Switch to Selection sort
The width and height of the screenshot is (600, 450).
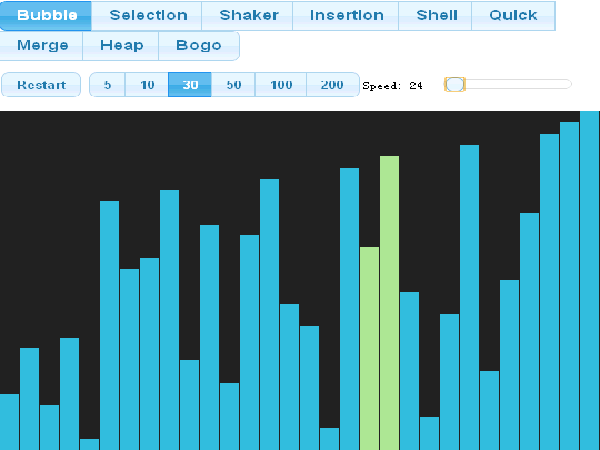pyautogui.click(x=148, y=16)
